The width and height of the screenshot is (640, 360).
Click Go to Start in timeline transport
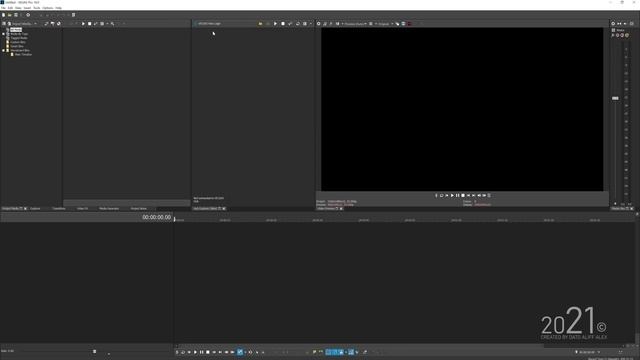tap(214, 352)
